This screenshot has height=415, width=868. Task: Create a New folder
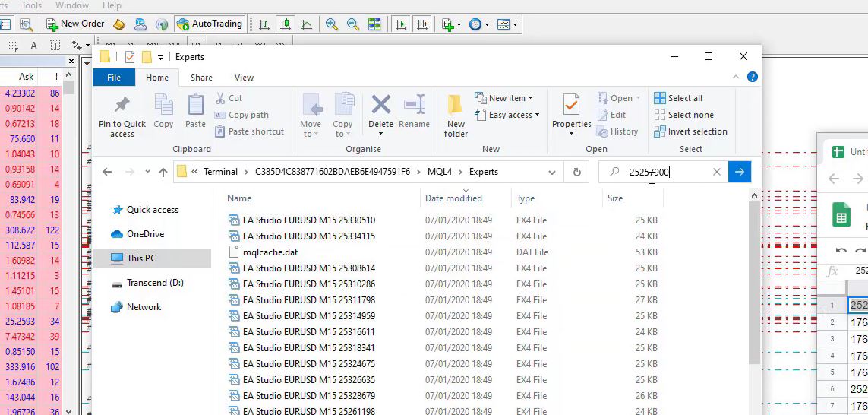pos(456,116)
